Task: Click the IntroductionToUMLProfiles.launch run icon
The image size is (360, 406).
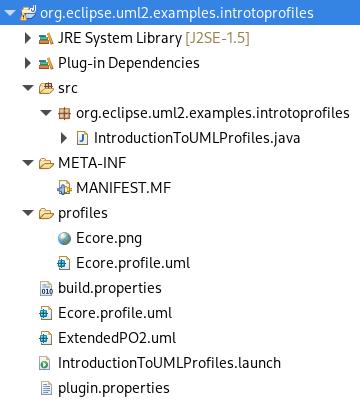Action: [45, 363]
